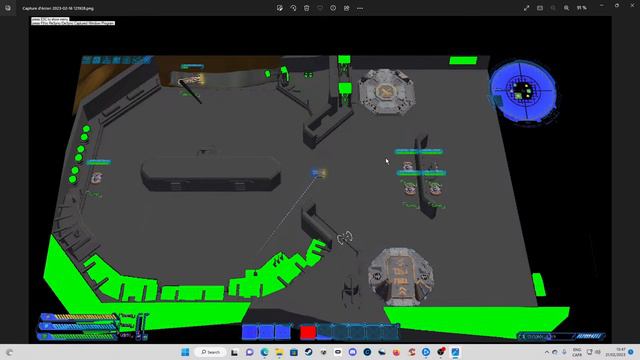
Task: Open the three-dots See more menu
Action: click(360, 8)
